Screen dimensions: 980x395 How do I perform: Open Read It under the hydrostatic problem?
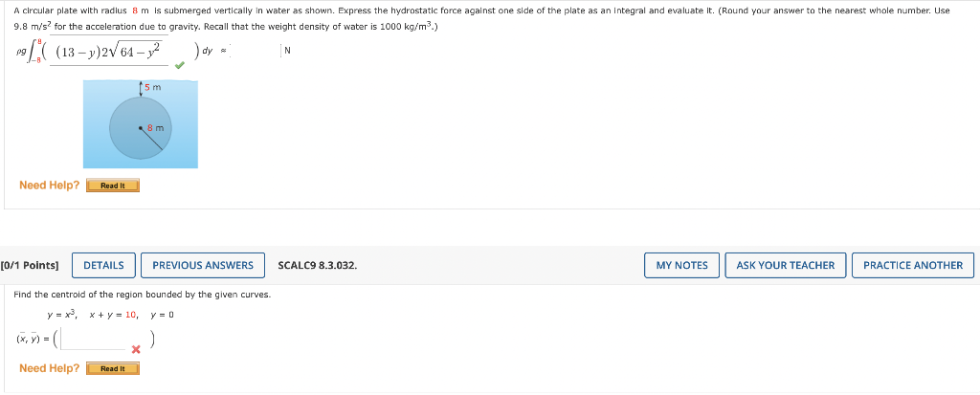[x=113, y=186]
